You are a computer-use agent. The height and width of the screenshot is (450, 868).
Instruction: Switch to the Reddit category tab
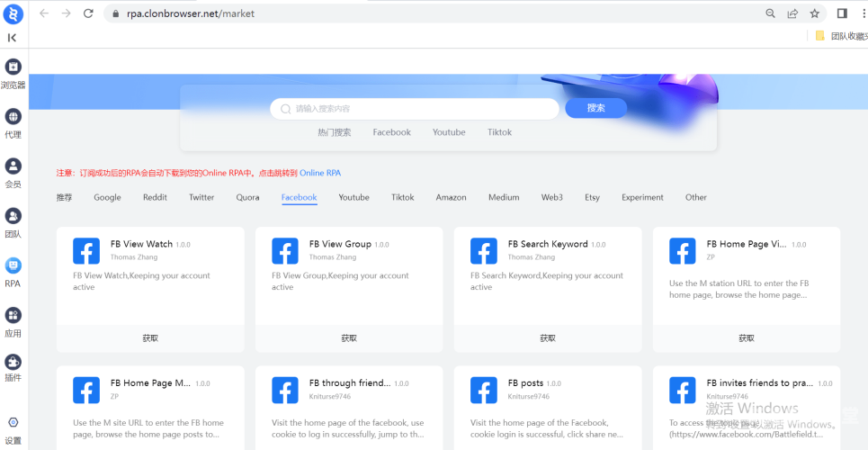(155, 197)
